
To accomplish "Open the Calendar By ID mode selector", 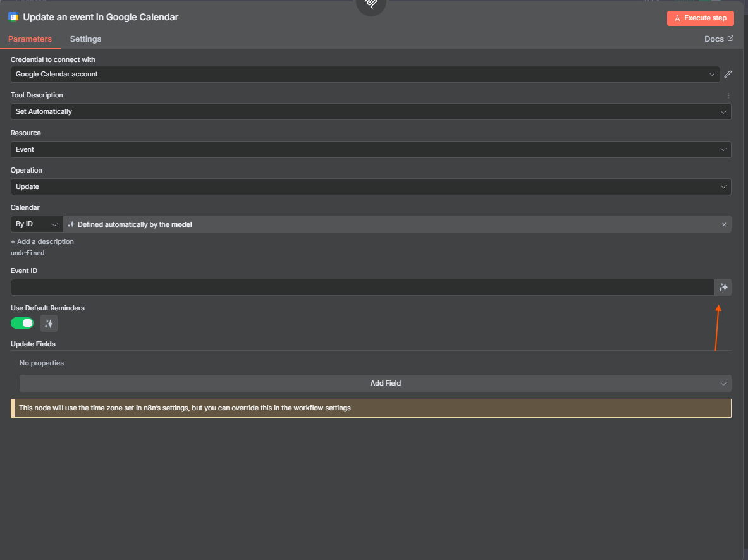I will click(x=37, y=224).
